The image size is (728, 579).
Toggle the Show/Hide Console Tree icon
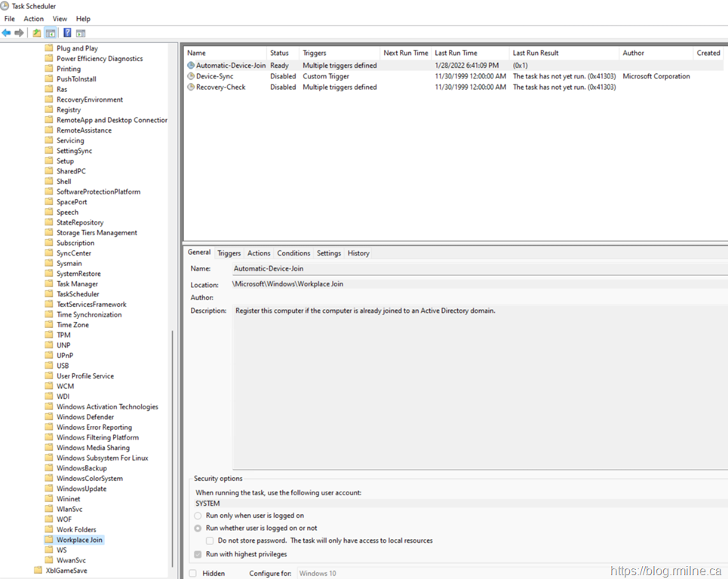point(50,32)
